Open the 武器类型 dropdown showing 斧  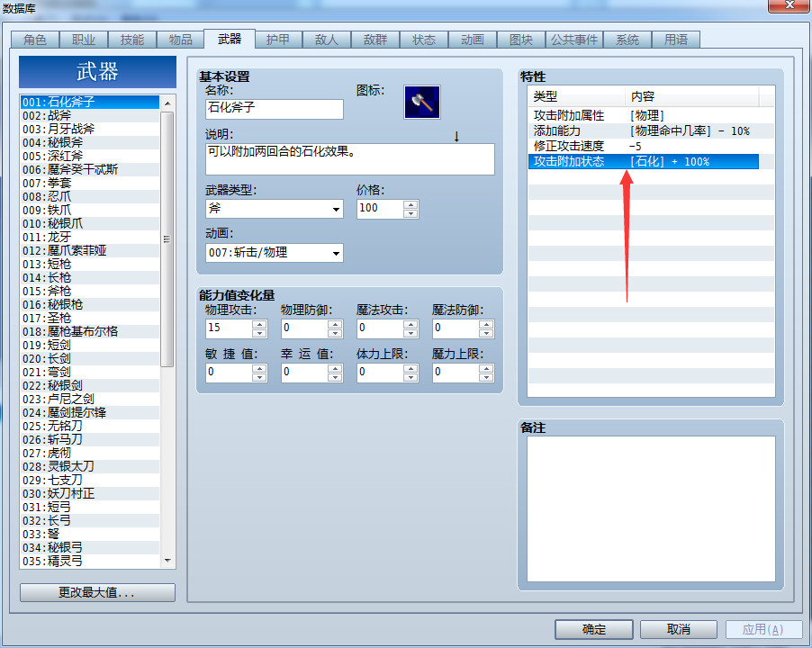pos(274,209)
